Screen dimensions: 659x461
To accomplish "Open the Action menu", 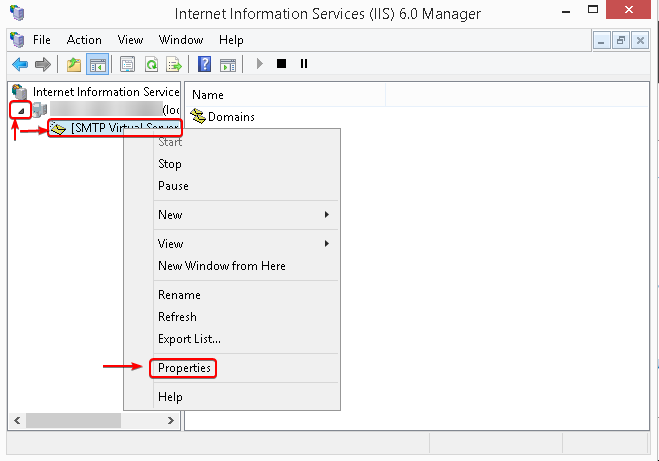I will tap(84, 40).
